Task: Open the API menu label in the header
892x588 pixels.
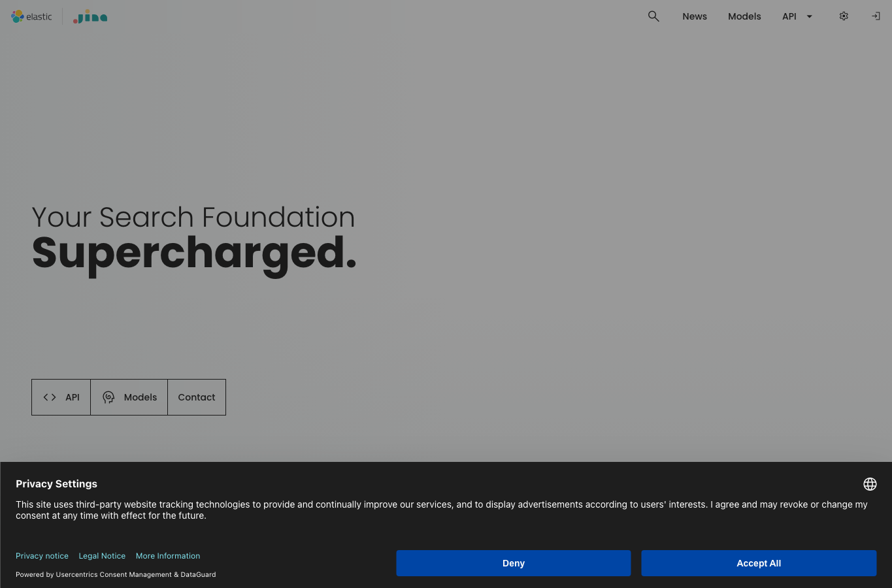Action: coord(789,16)
